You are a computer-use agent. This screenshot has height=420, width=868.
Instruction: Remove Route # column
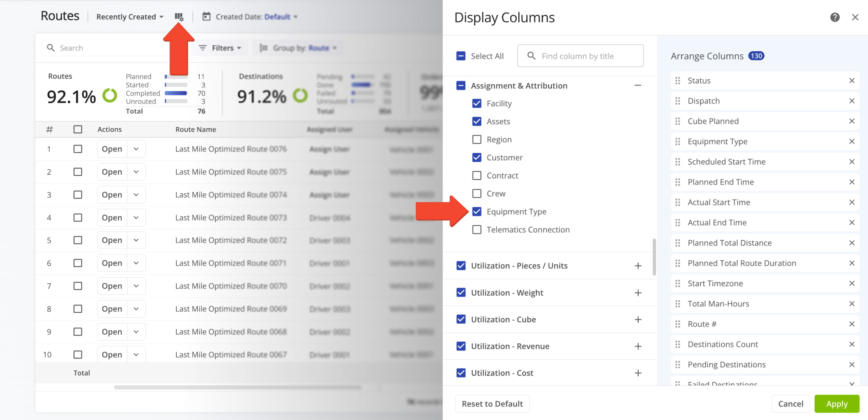coord(852,324)
